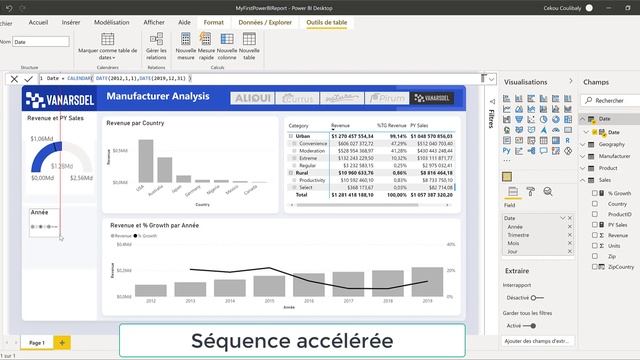
Task: Open the Format ribbon tab
Action: click(213, 22)
